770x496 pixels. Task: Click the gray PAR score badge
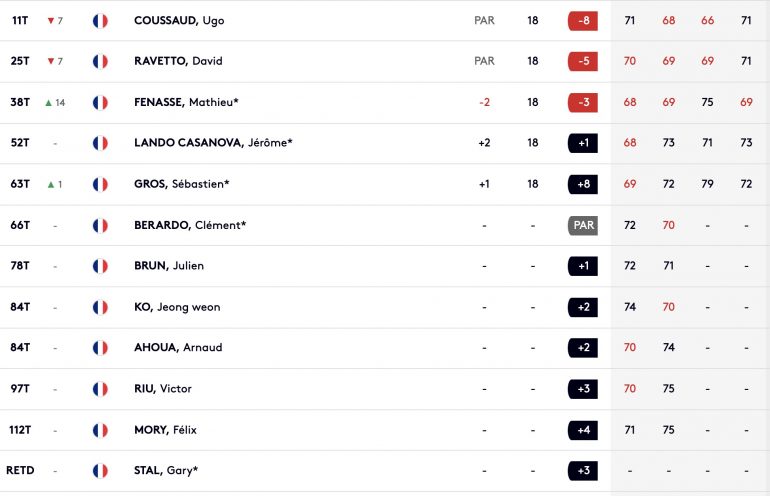click(583, 225)
